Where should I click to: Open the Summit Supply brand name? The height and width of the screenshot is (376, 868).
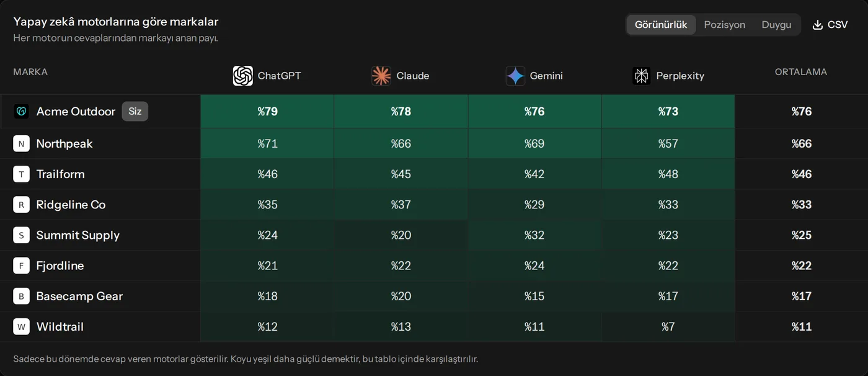point(78,235)
